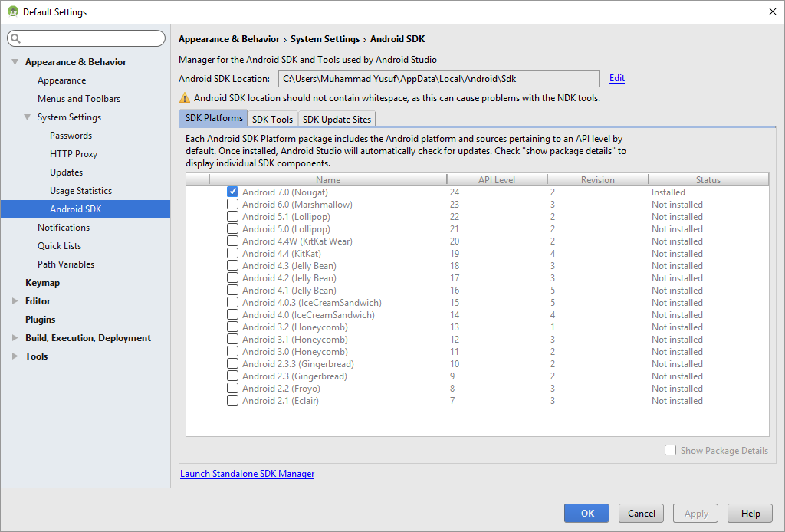The width and height of the screenshot is (785, 532).
Task: Sort by the Name column header
Action: pos(328,179)
